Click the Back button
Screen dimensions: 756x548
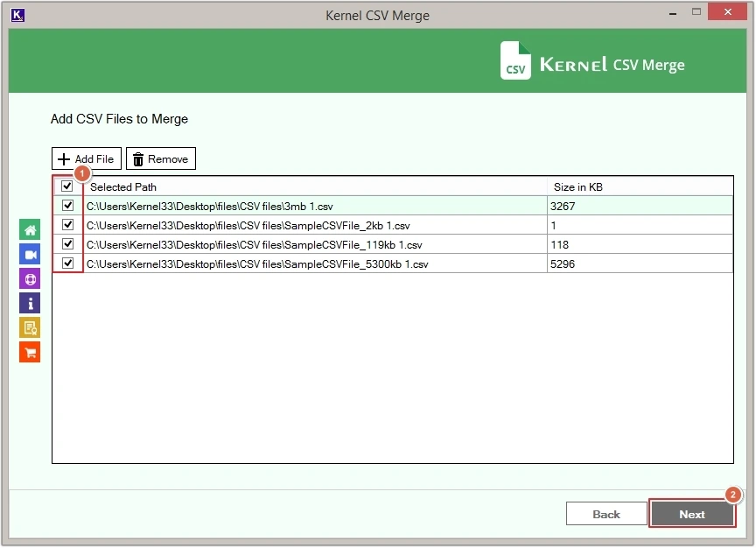point(606,514)
